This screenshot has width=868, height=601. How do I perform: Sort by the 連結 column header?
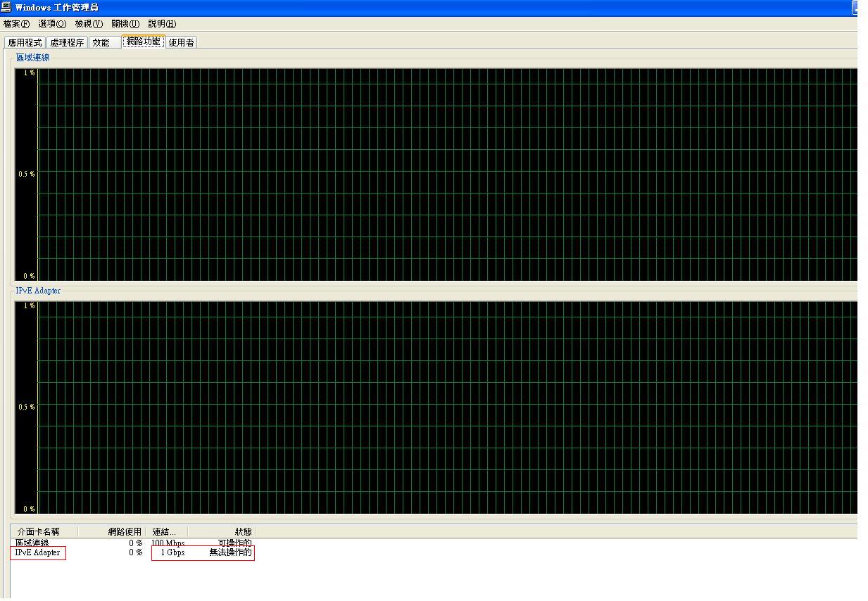click(x=165, y=531)
